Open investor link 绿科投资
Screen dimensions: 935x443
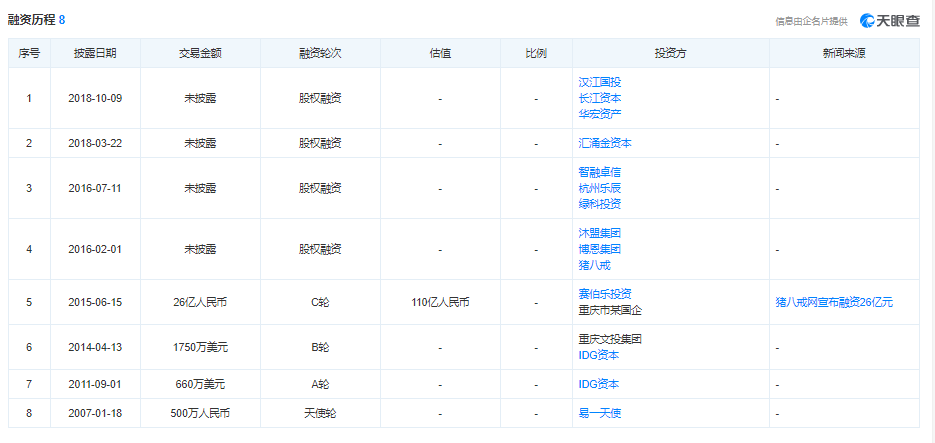coord(599,203)
